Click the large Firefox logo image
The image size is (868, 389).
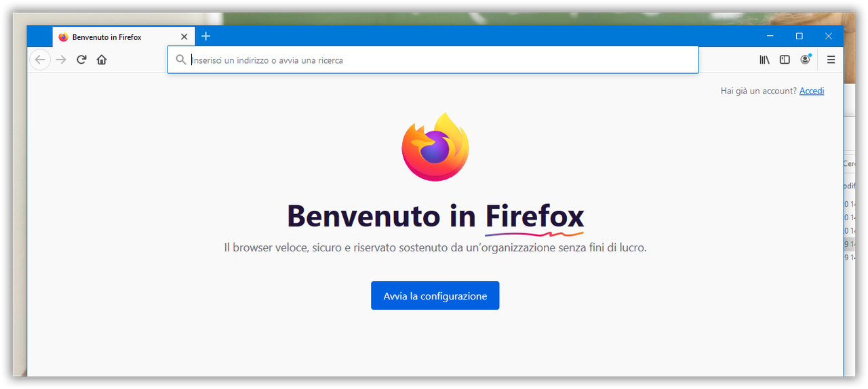(435, 147)
